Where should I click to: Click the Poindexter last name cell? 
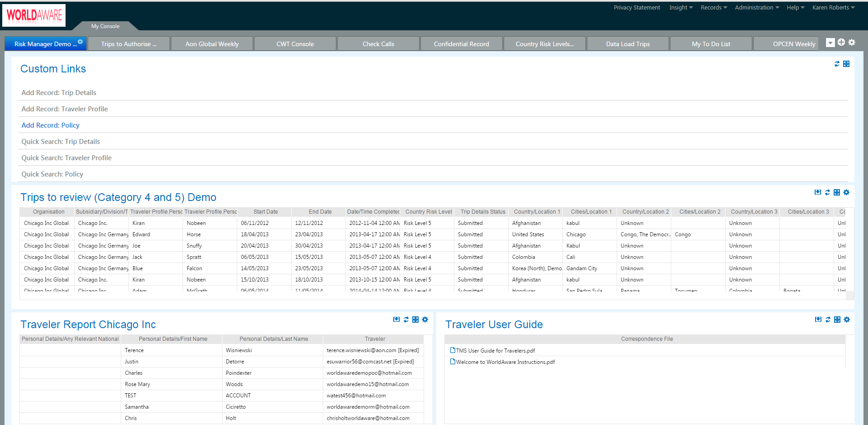[273, 373]
